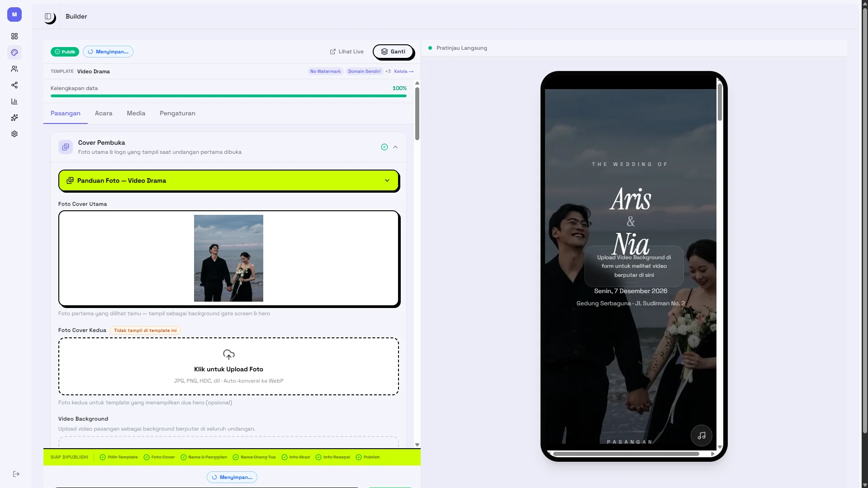Click the green check icon on Cover Pembuka
The width and height of the screenshot is (868, 488).
point(384,147)
